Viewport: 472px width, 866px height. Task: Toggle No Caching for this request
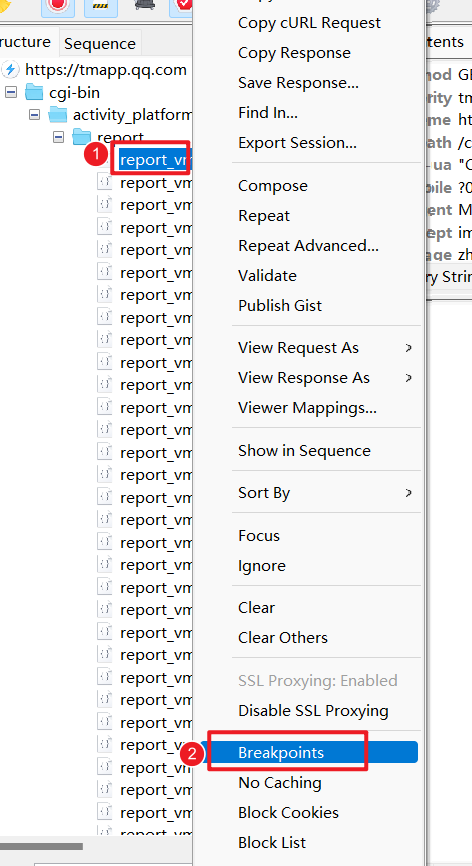pyautogui.click(x=279, y=783)
